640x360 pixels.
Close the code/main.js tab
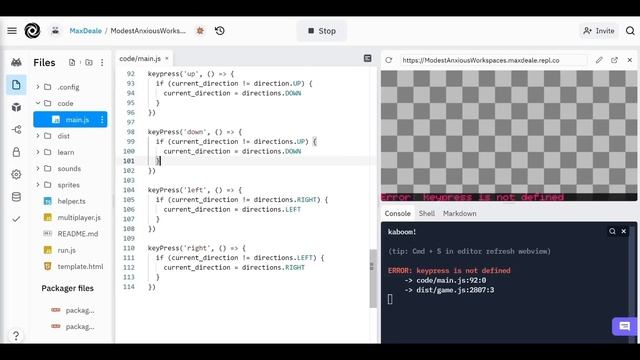(x=167, y=59)
